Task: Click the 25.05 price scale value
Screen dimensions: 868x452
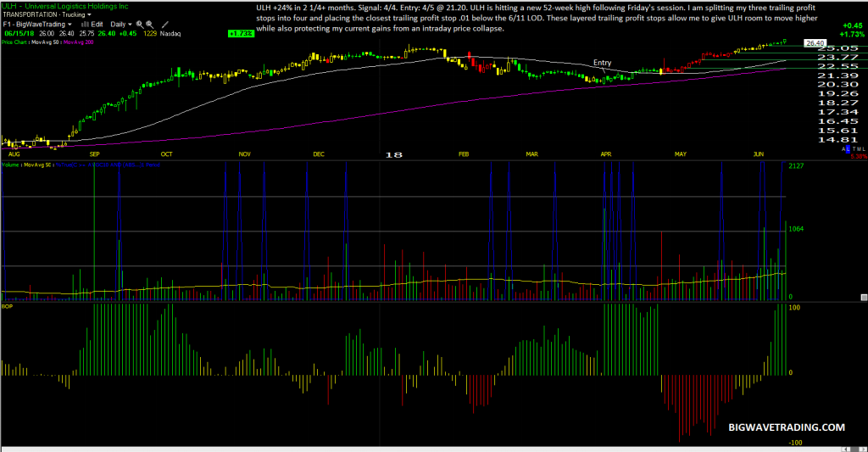Action: click(x=838, y=48)
